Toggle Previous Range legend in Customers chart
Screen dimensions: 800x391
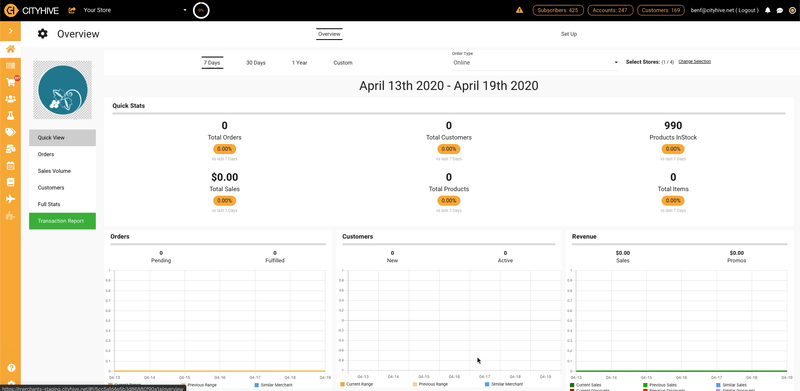click(x=429, y=384)
